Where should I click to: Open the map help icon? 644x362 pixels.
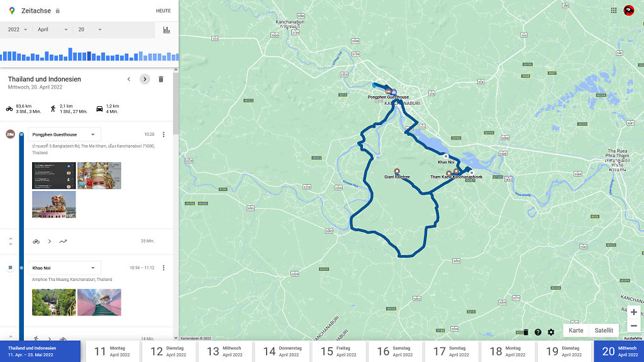coord(538,332)
